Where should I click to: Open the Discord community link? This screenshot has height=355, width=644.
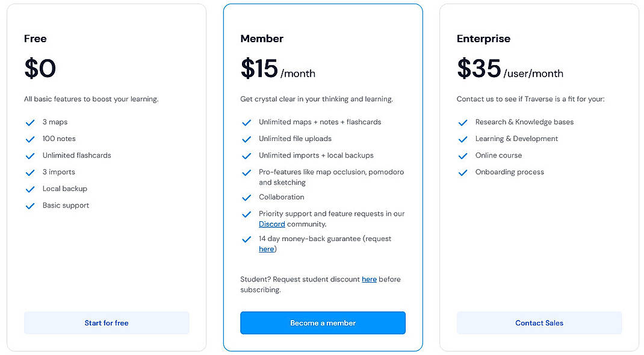pos(271,224)
